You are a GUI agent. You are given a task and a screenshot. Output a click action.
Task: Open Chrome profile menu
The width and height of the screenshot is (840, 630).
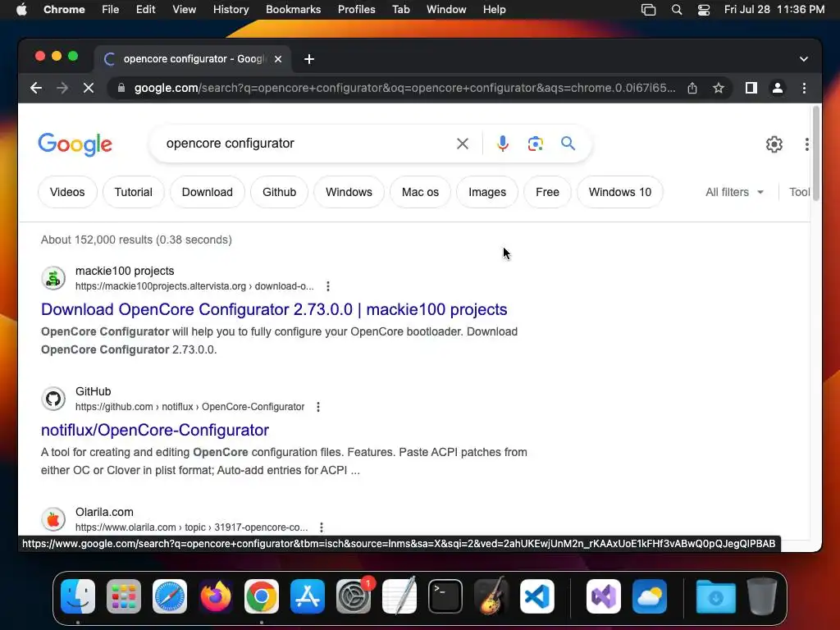point(778,88)
